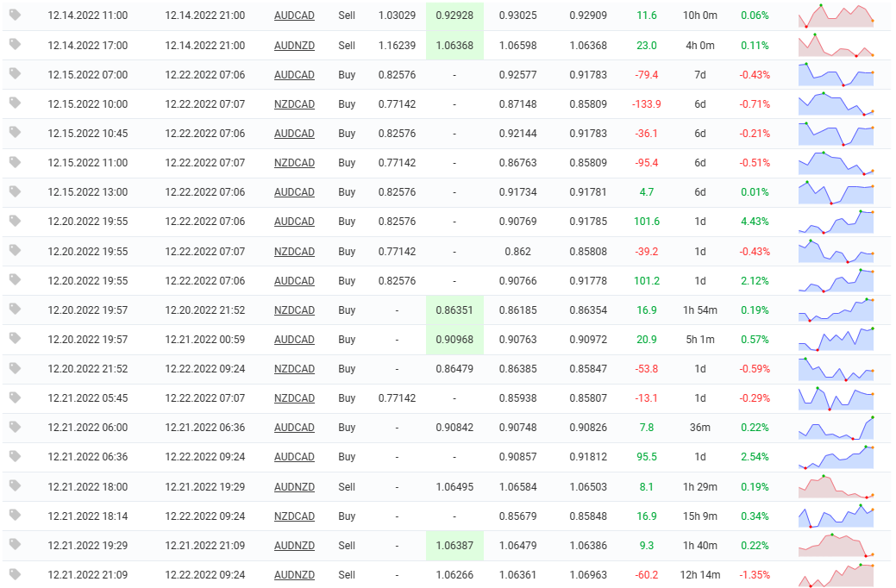
Task: Click the 12h 14m duration cell
Action: (700, 575)
